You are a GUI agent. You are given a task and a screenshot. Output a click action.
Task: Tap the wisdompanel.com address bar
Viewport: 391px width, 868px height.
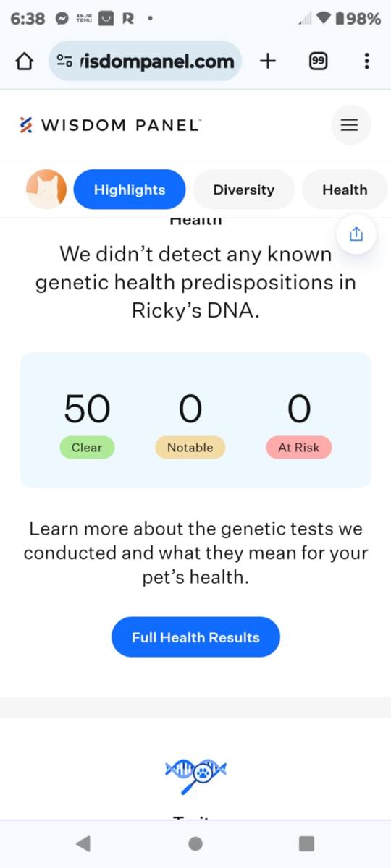(146, 61)
